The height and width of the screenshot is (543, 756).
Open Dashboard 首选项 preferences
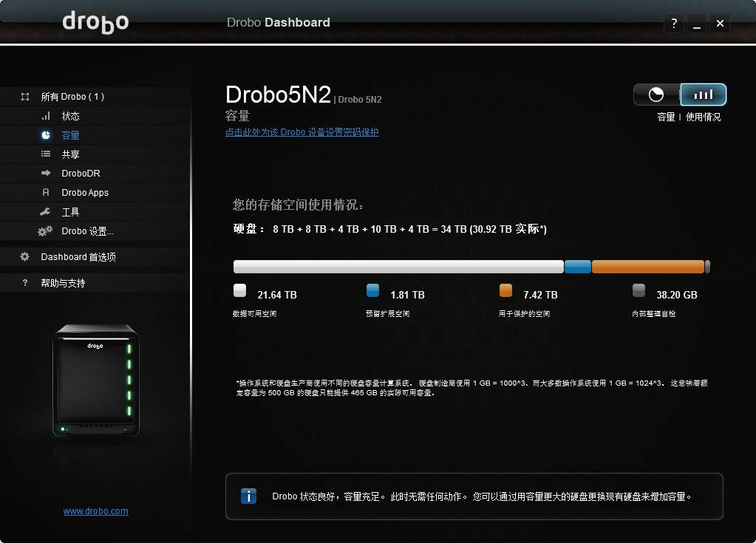coord(95,257)
